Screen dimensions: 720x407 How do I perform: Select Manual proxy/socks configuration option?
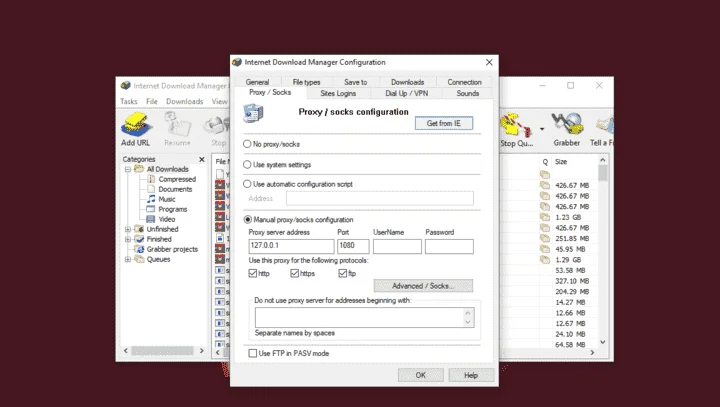pyautogui.click(x=248, y=220)
